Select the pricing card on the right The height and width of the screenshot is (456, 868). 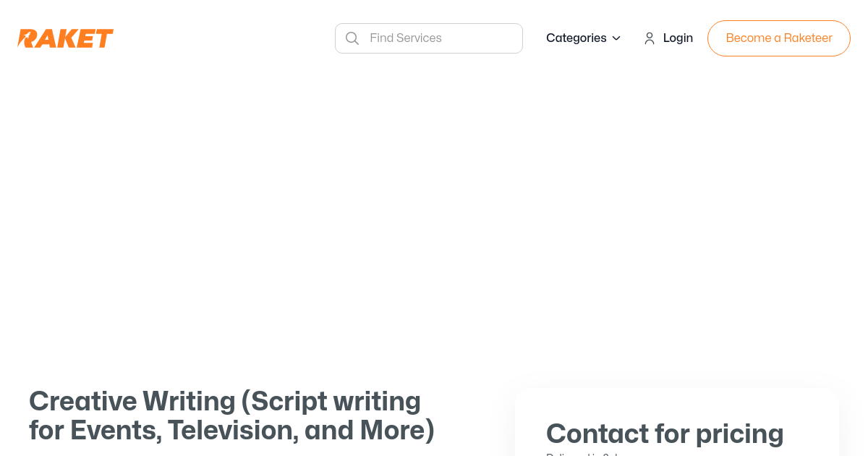676,422
